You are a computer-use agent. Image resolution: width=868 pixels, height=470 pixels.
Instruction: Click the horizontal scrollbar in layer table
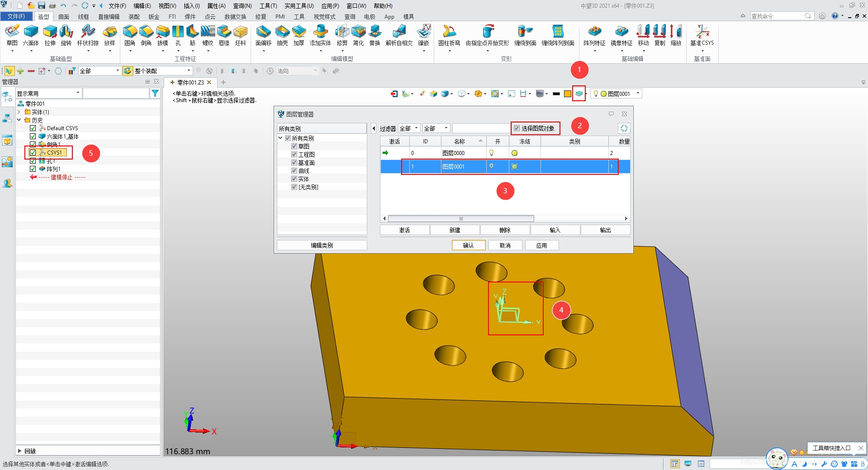click(x=461, y=219)
